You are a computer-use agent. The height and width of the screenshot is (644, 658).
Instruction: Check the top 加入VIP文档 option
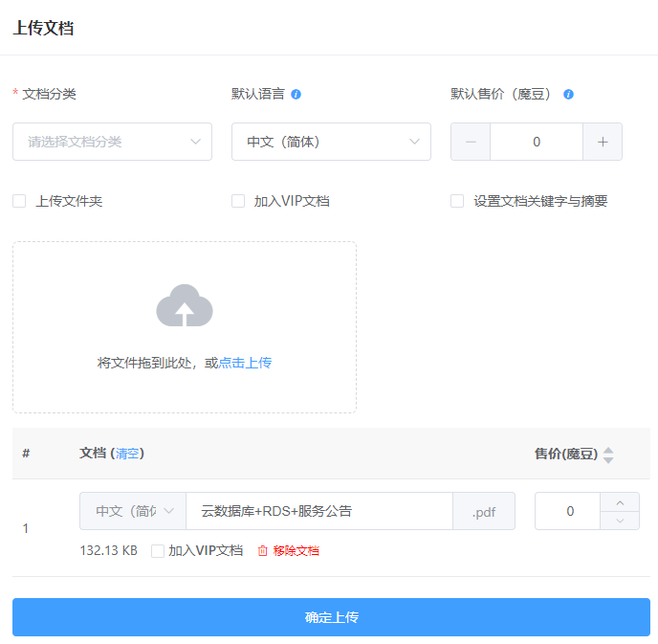point(238,201)
